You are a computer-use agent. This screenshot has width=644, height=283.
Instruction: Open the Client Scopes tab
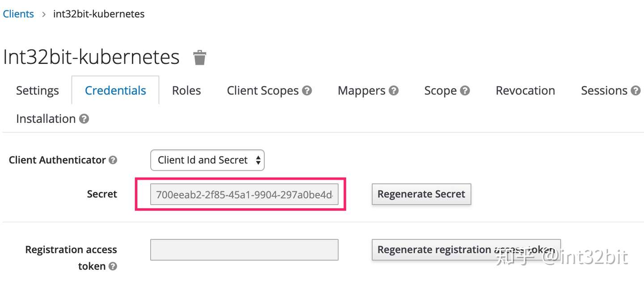pos(263,91)
